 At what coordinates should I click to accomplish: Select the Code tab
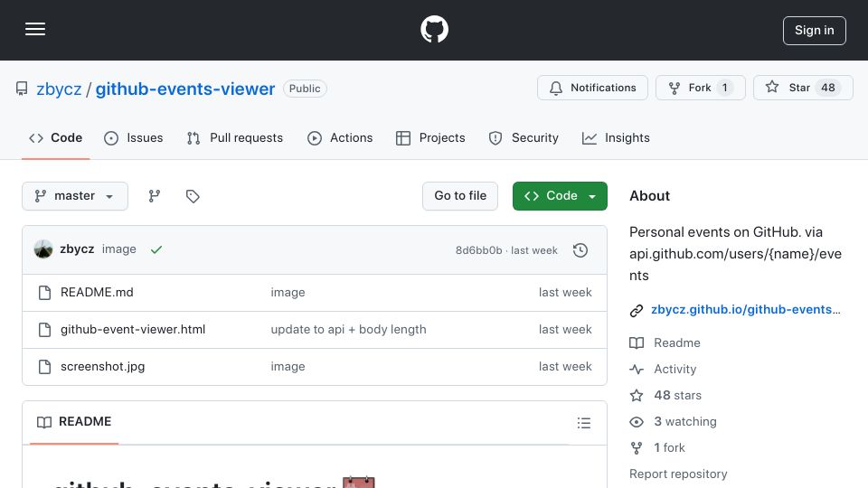[x=55, y=137]
